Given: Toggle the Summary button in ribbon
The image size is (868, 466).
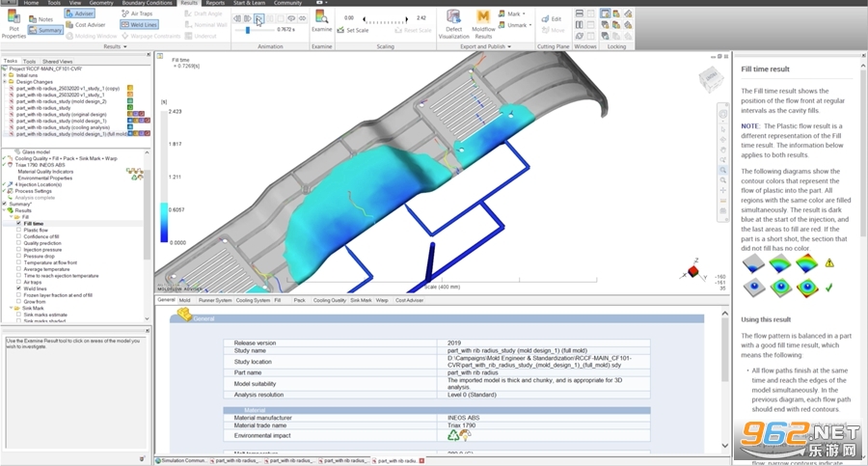Looking at the screenshot, I should [44, 30].
